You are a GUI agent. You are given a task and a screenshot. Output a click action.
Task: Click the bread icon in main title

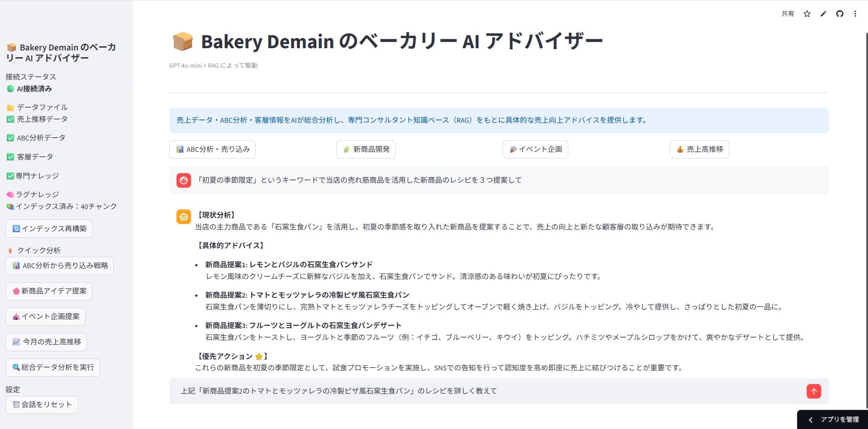pyautogui.click(x=183, y=41)
